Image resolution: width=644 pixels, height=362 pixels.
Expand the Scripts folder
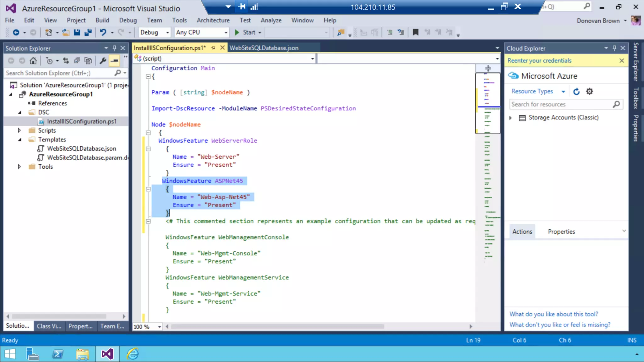[x=19, y=130]
